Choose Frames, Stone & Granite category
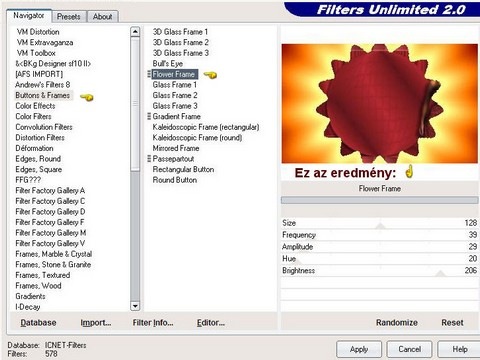 [x=53, y=265]
